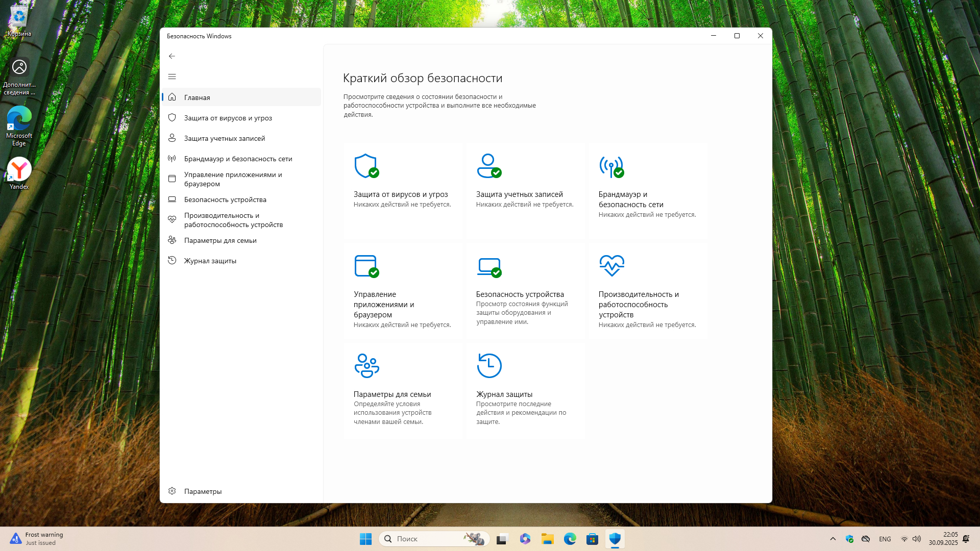This screenshot has height=551, width=980.
Task: Select Главная in the sidebar
Action: (197, 97)
